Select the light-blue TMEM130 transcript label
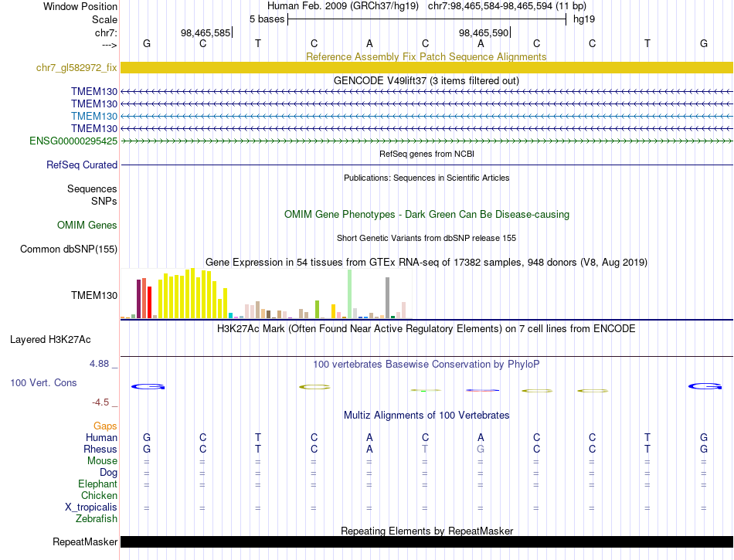 (x=94, y=116)
